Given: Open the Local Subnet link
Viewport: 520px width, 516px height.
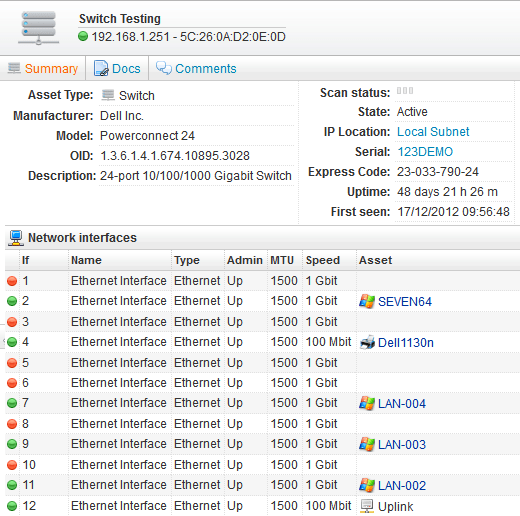Looking at the screenshot, I should [433, 132].
